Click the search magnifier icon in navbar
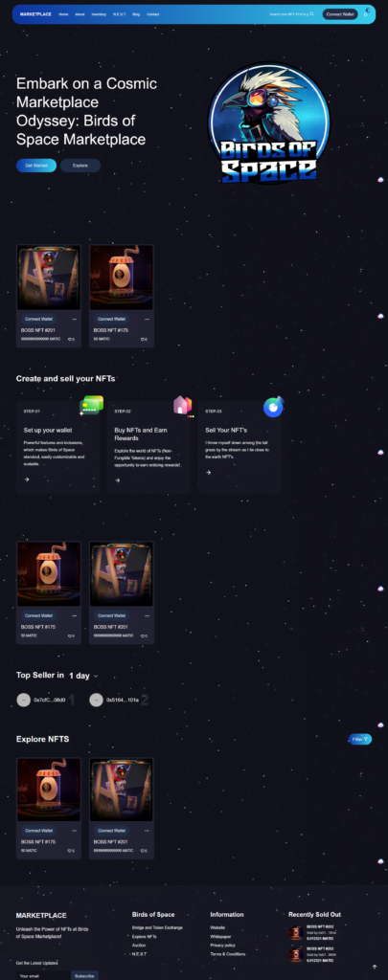The height and width of the screenshot is (980, 388). (x=311, y=13)
